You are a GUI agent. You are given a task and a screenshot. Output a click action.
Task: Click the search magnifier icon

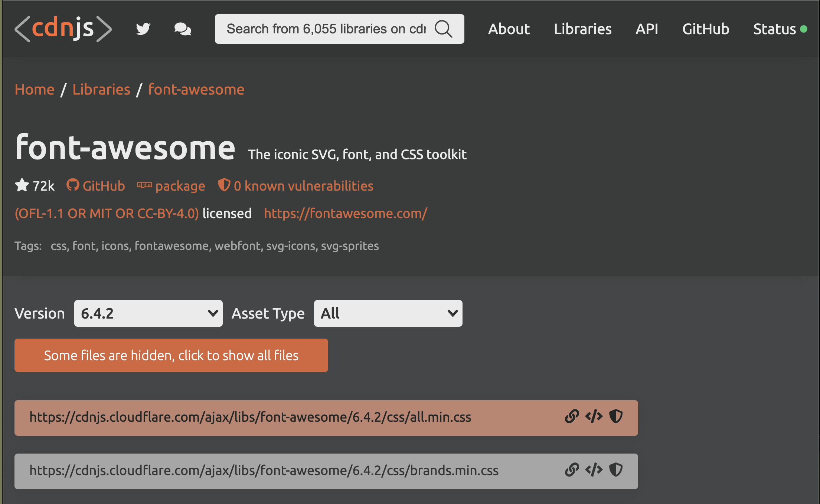[x=444, y=29]
